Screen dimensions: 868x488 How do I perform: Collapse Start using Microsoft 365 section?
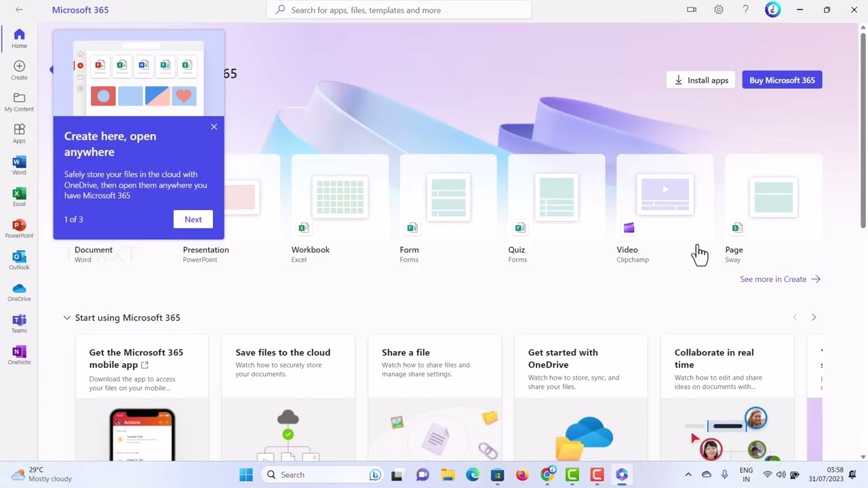pos(67,317)
